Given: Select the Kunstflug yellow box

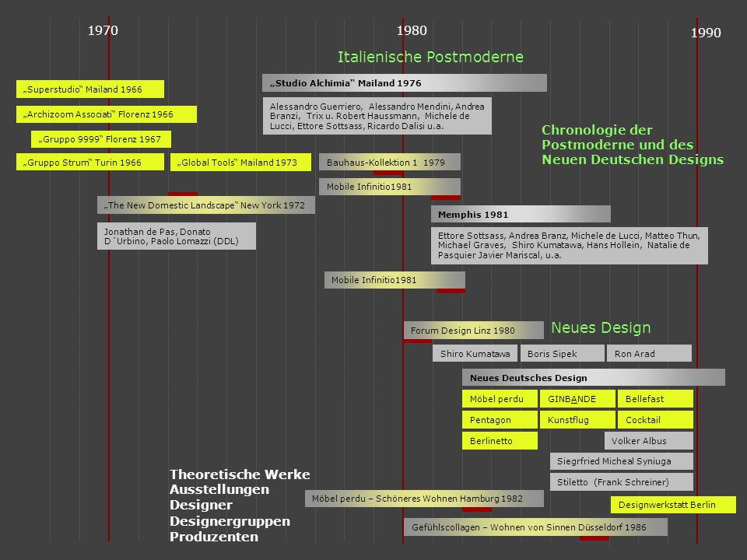Looking at the screenshot, I should (577, 419).
